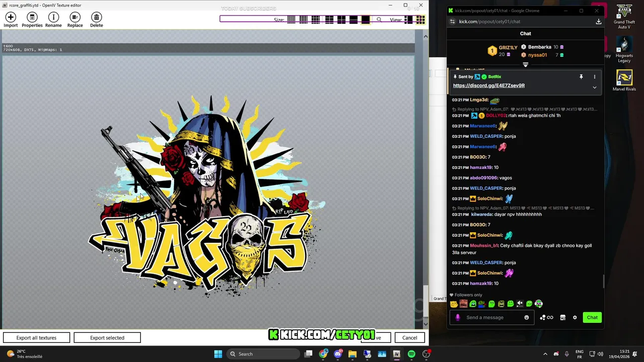
Task: Click Export all textures button
Action: click(36, 338)
